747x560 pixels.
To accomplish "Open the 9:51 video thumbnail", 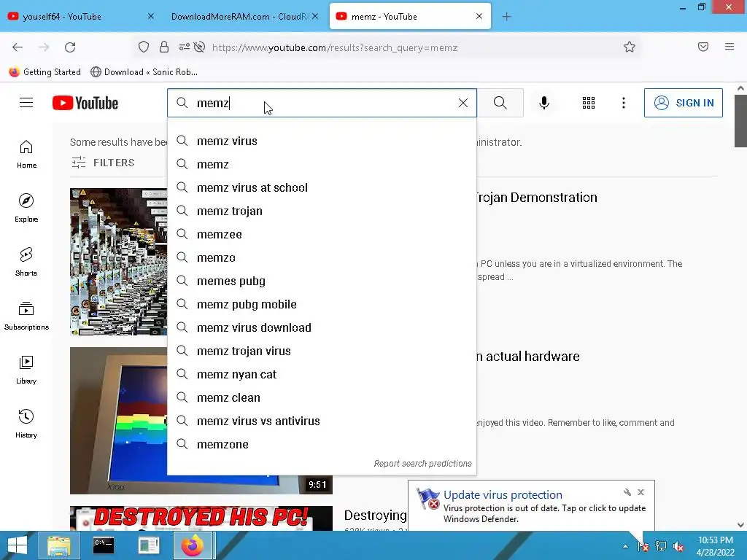I will point(118,421).
